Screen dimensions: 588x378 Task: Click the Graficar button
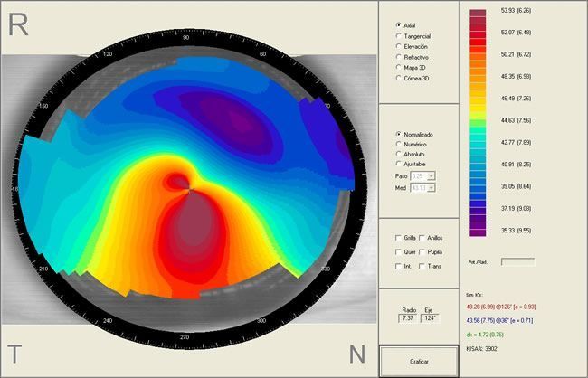click(x=419, y=362)
